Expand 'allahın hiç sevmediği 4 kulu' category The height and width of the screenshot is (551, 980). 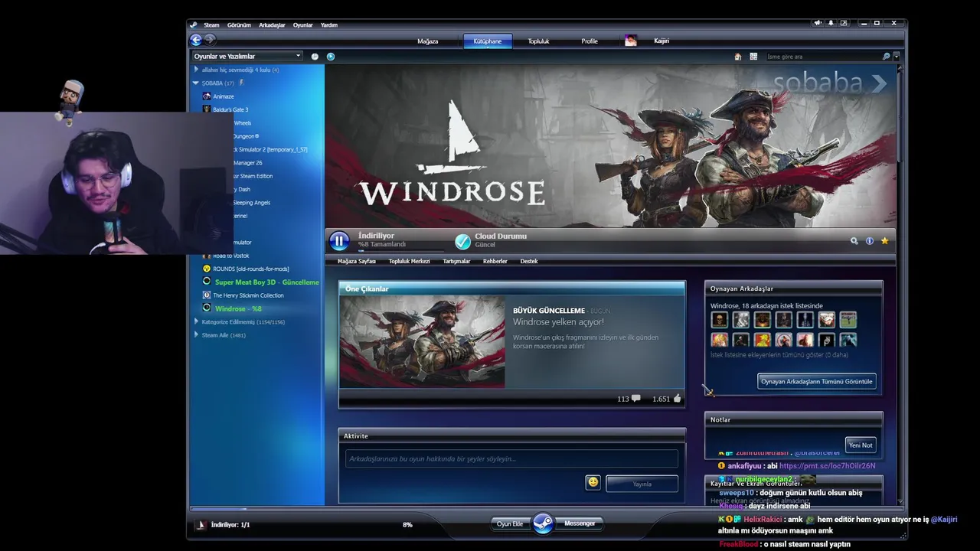(196, 70)
